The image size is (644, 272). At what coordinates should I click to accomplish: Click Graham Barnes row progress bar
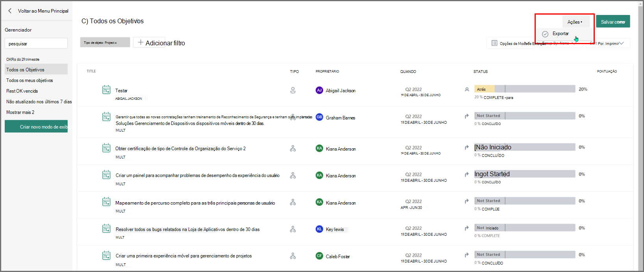pyautogui.click(x=525, y=116)
